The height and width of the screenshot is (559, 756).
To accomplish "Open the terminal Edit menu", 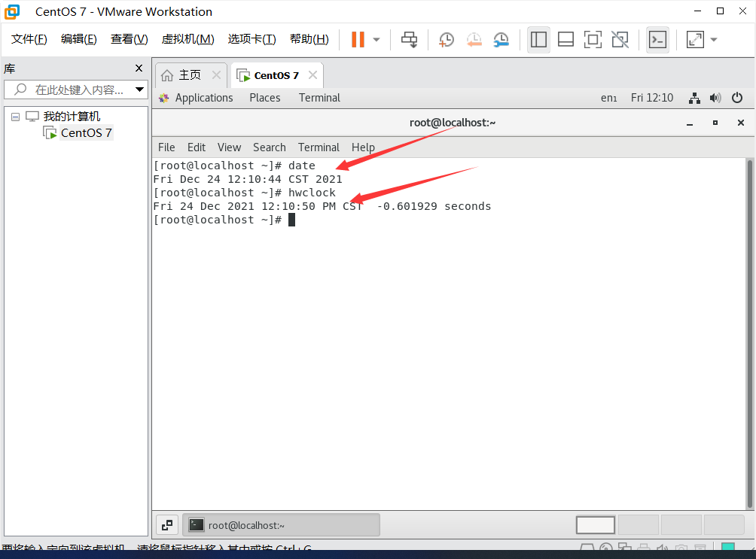I will (x=197, y=147).
